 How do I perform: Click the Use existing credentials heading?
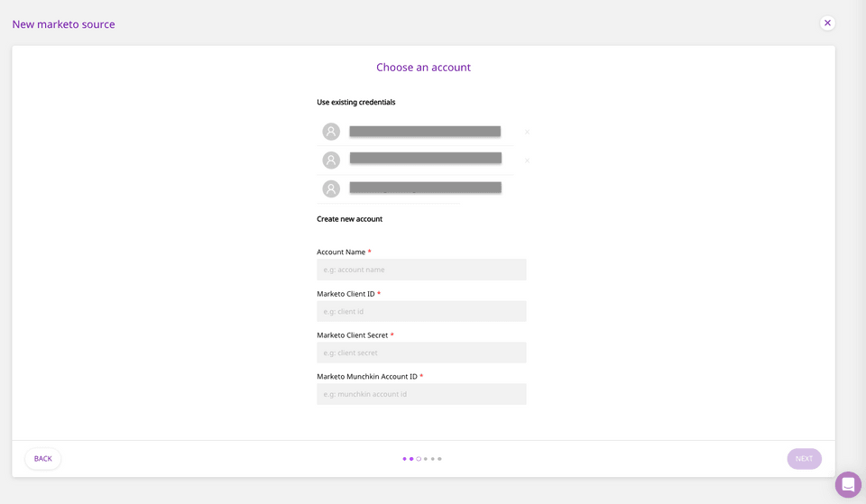click(x=356, y=102)
